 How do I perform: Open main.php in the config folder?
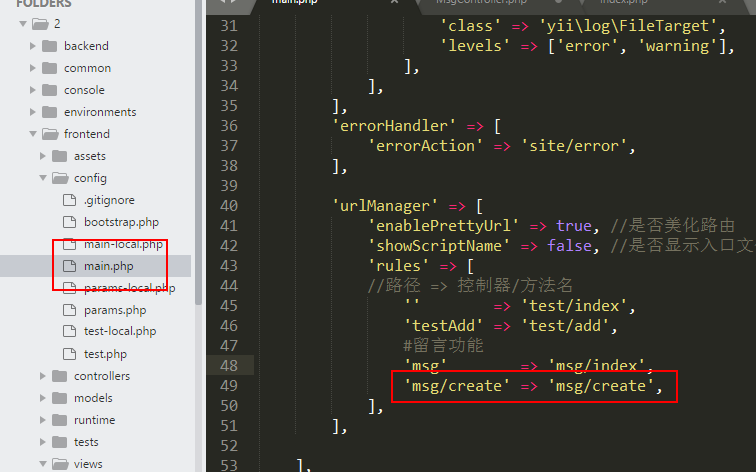(108, 266)
